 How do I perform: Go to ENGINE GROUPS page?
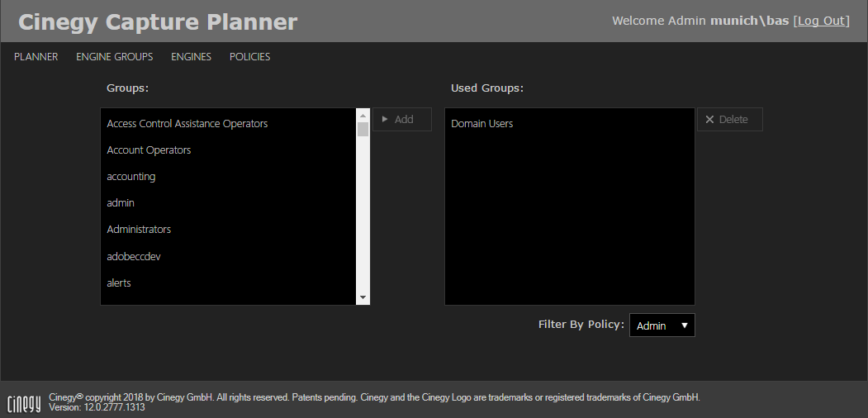(115, 56)
